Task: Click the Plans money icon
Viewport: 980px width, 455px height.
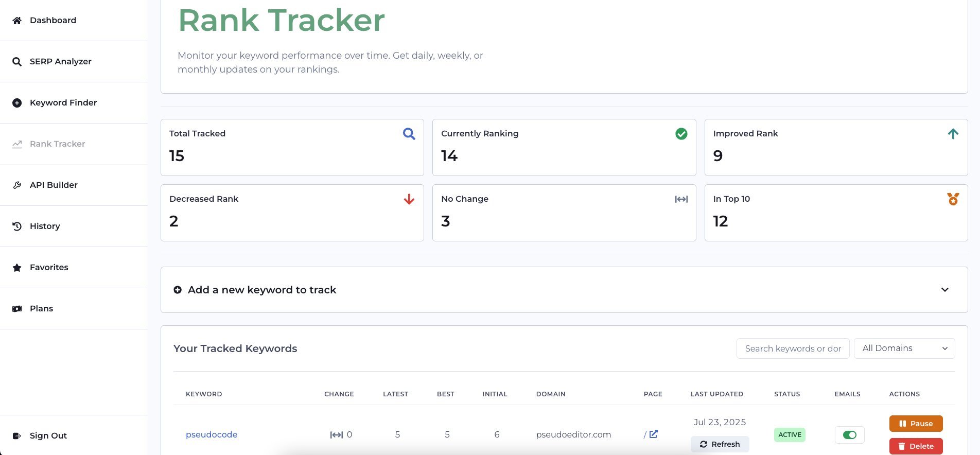Action: 17,309
